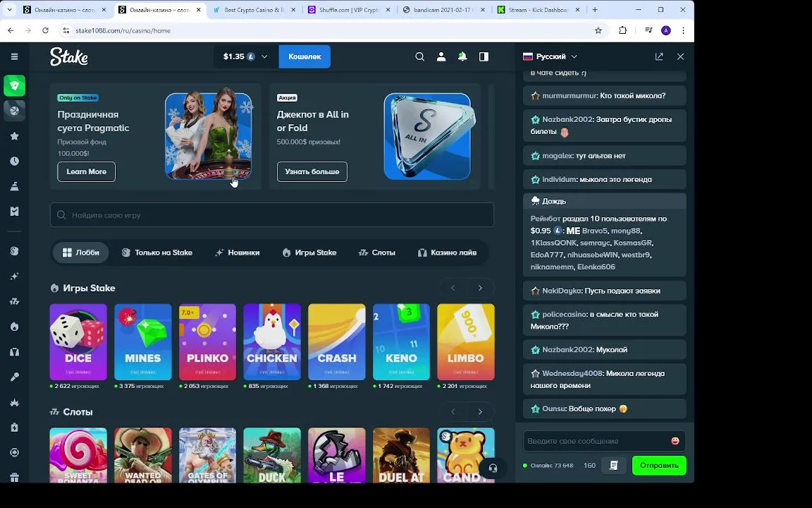Open favourites star icon in sidebar
Screen dimensions: 812x508
[15, 135]
